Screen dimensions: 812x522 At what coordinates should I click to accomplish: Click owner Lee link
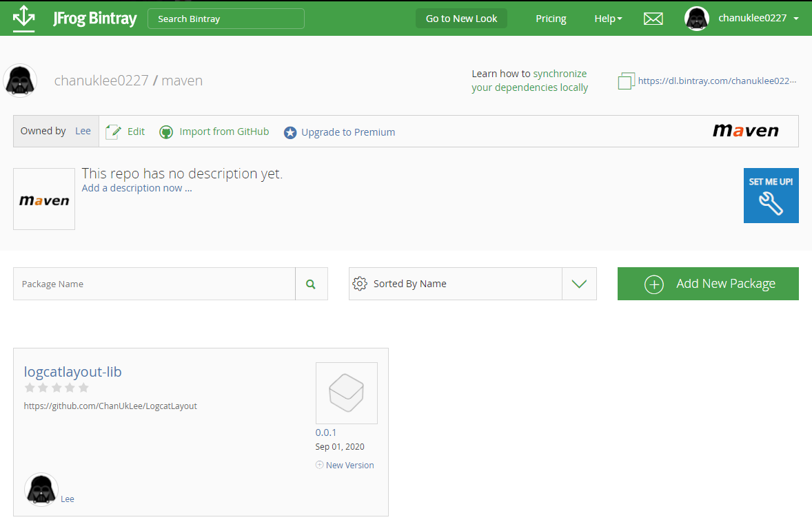[83, 131]
